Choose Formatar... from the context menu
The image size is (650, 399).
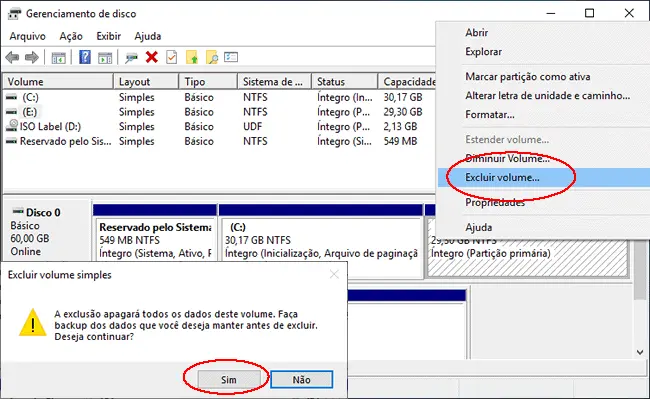tap(490, 114)
